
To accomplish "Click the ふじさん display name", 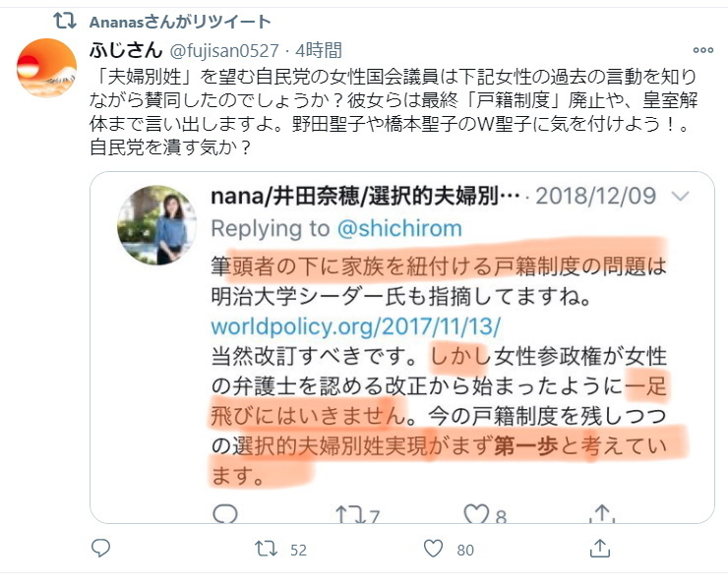I will (126, 50).
